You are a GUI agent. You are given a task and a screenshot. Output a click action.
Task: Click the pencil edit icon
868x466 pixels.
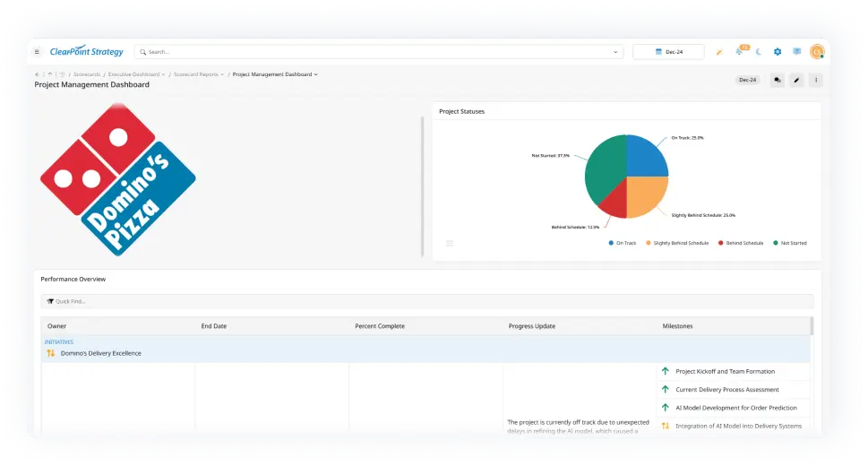(796, 81)
